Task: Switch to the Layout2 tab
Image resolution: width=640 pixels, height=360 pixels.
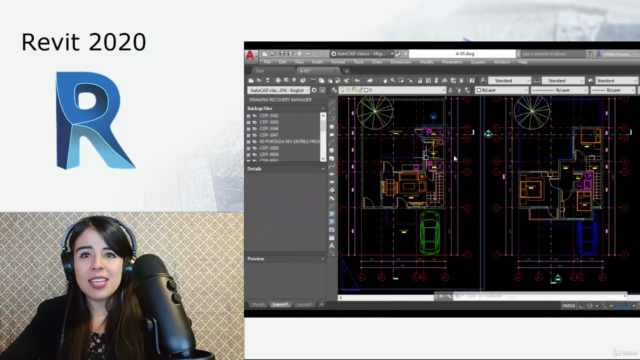Action: point(304,304)
